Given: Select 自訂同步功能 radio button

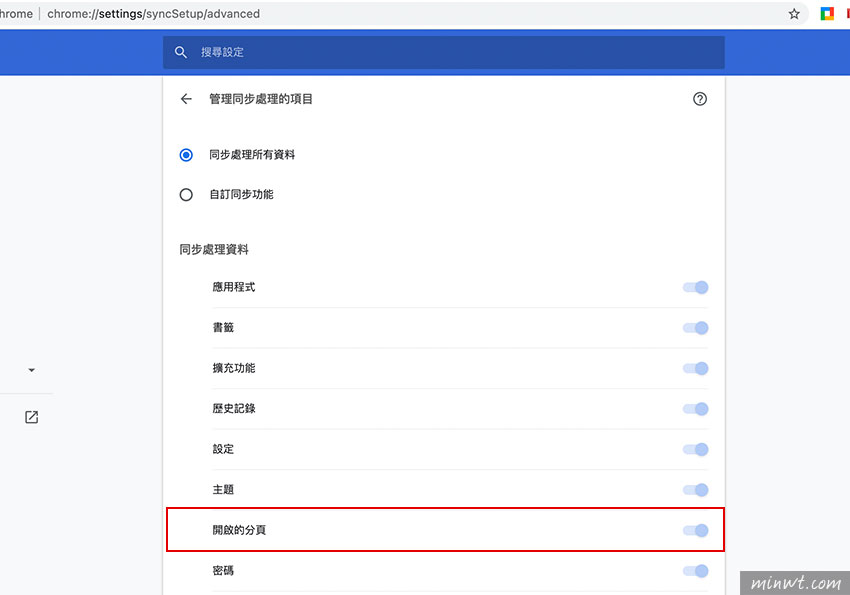Looking at the screenshot, I should 186,195.
